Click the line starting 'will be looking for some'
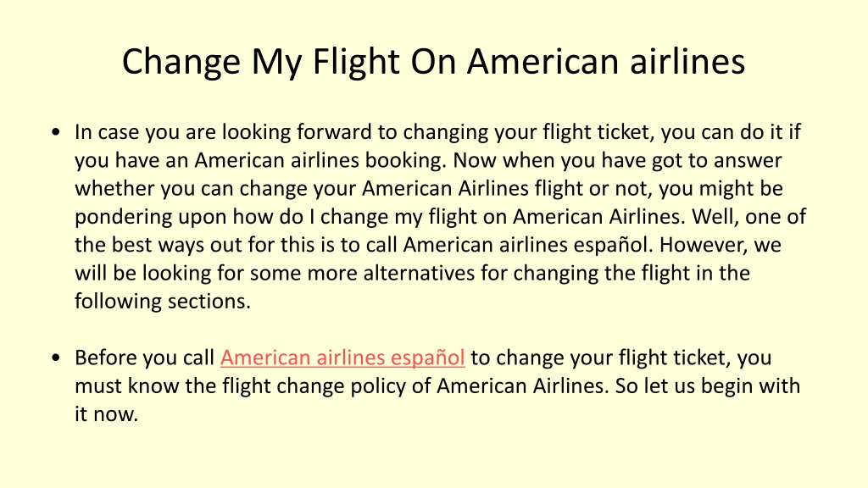868x488 pixels. tap(412, 274)
